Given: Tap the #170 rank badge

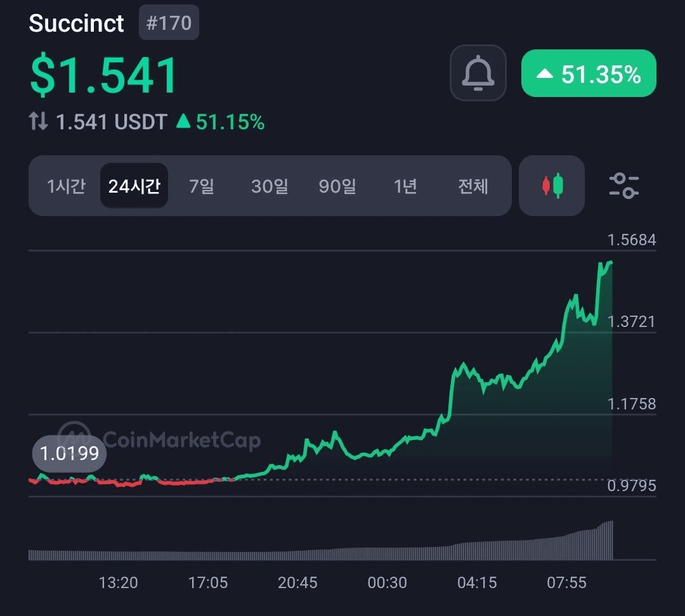Looking at the screenshot, I should click(x=169, y=23).
